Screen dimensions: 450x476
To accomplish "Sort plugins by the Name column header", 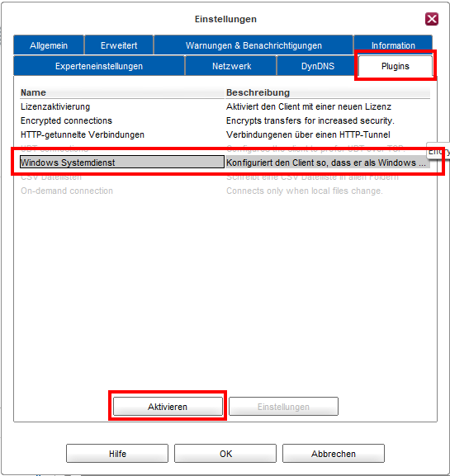I will [122, 92].
